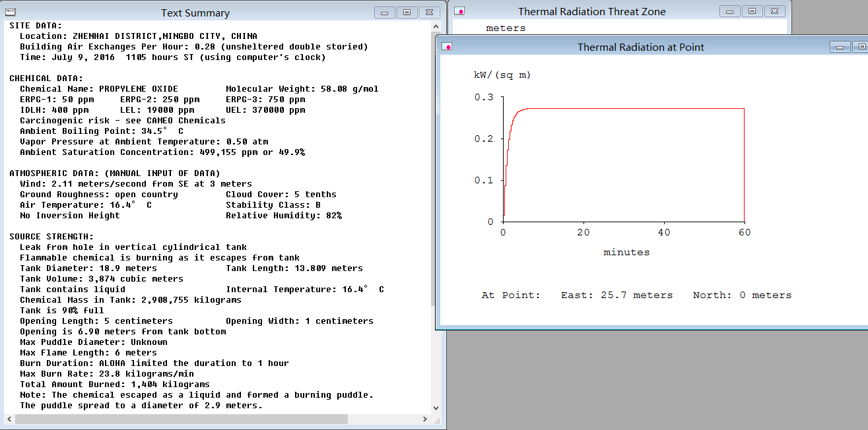Click the ATMOSPHERIC DATA heading
Screen dimensions: 868x430
[115, 173]
